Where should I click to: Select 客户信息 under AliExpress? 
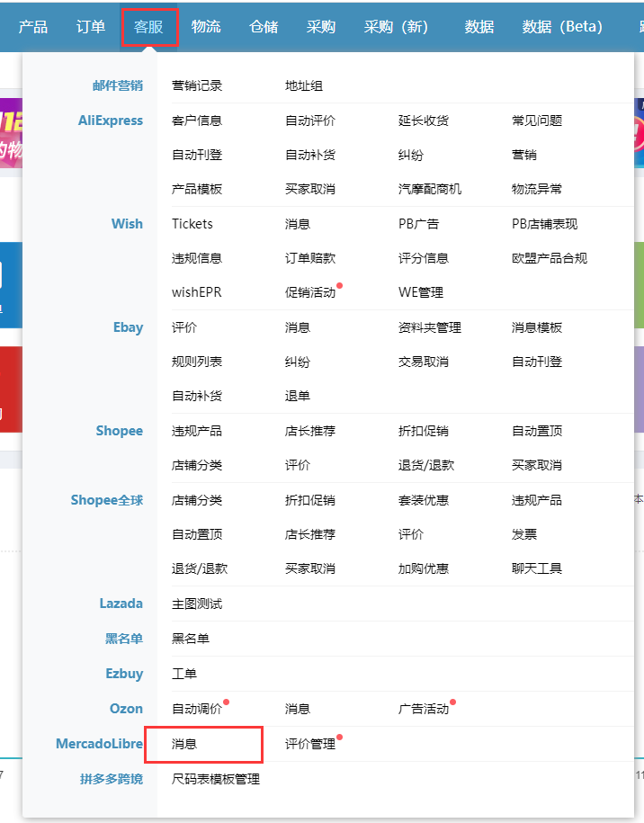tap(197, 121)
